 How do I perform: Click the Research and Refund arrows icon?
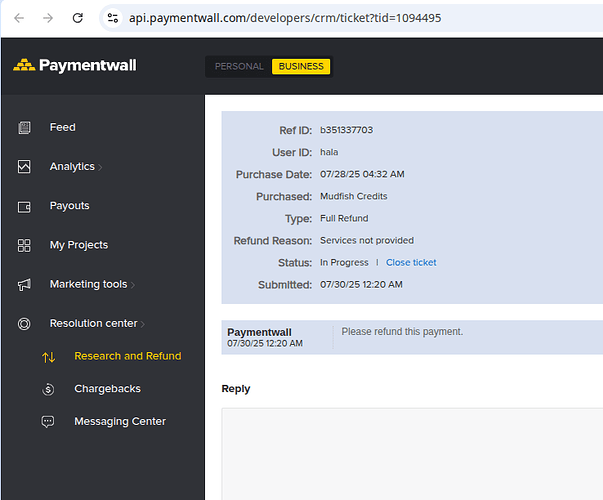(x=49, y=357)
